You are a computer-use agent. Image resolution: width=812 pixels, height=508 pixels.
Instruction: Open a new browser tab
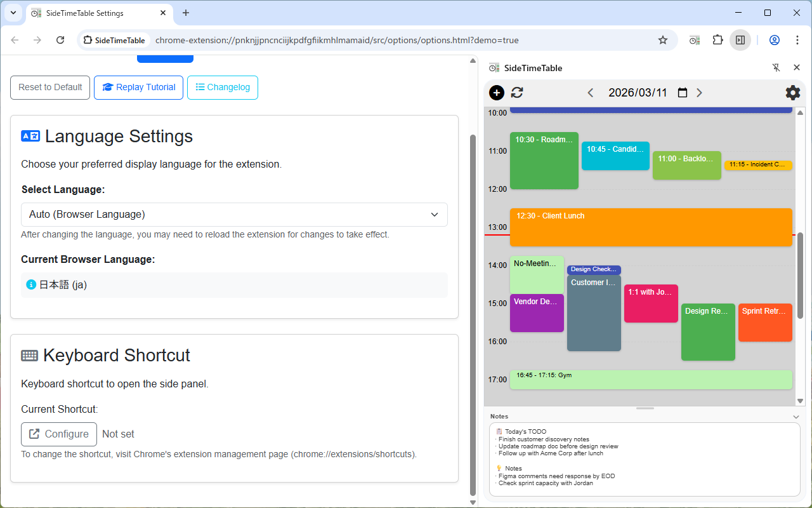[186, 13]
